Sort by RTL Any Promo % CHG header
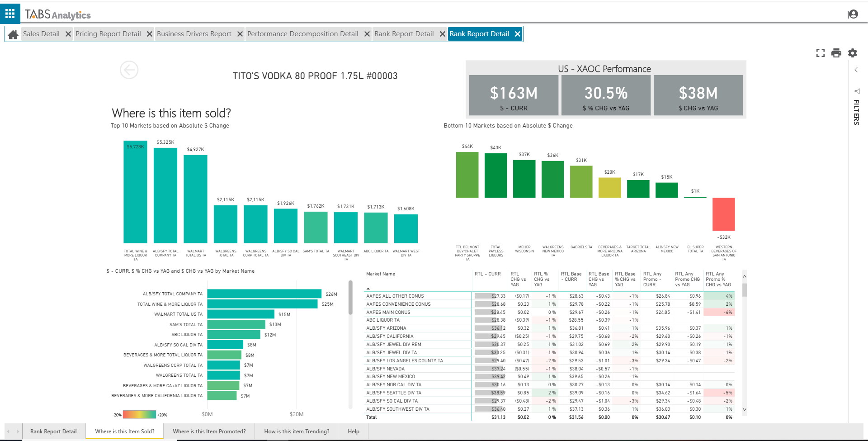The height and width of the screenshot is (441, 868). pyautogui.click(x=718, y=280)
